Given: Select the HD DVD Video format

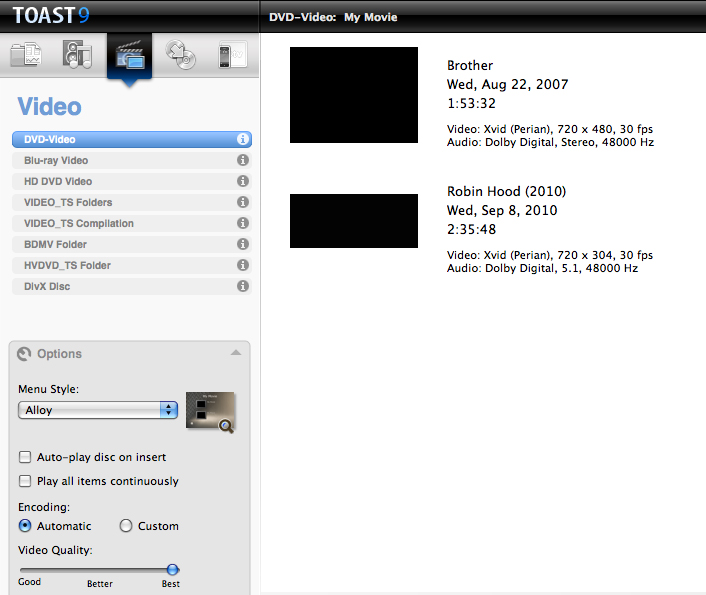Looking at the screenshot, I should tap(131, 181).
